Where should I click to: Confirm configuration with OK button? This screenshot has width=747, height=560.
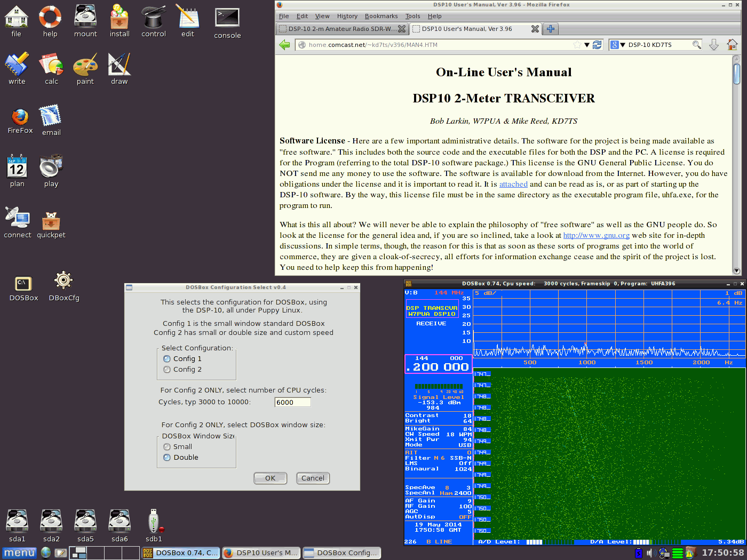click(x=271, y=478)
